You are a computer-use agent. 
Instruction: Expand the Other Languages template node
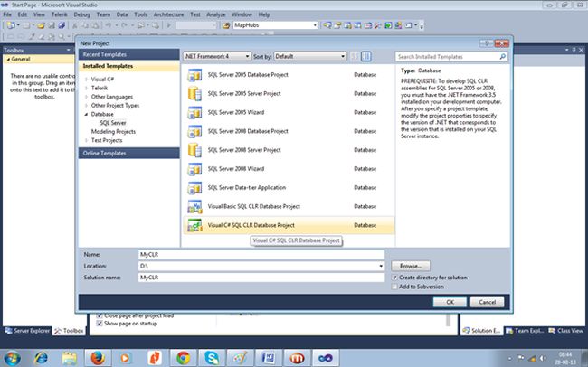pyautogui.click(x=87, y=97)
